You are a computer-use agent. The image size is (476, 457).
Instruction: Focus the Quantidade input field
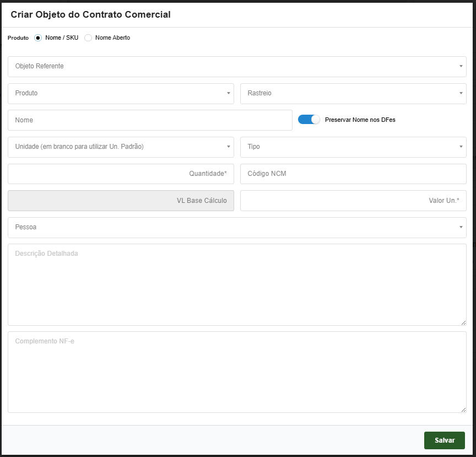pyautogui.click(x=121, y=174)
